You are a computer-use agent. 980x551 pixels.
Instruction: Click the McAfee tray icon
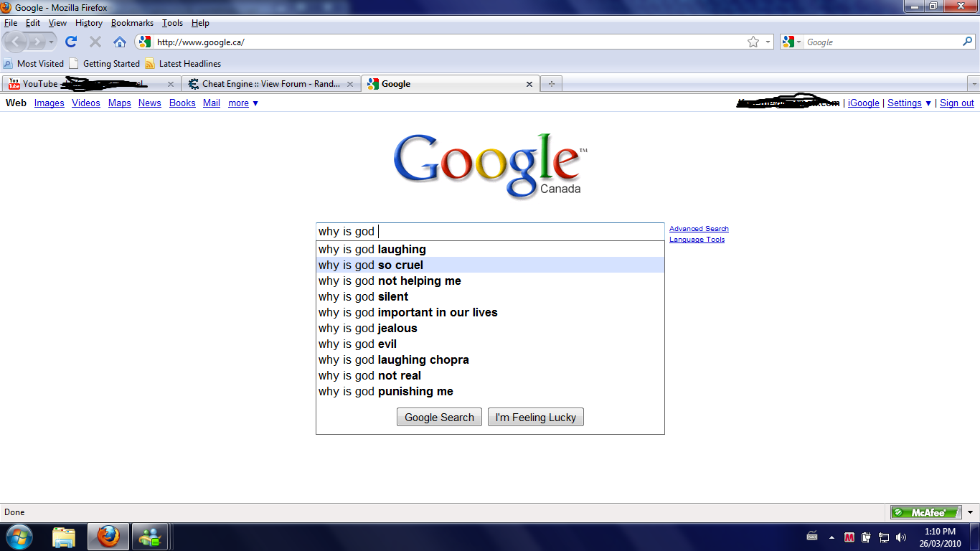(849, 537)
